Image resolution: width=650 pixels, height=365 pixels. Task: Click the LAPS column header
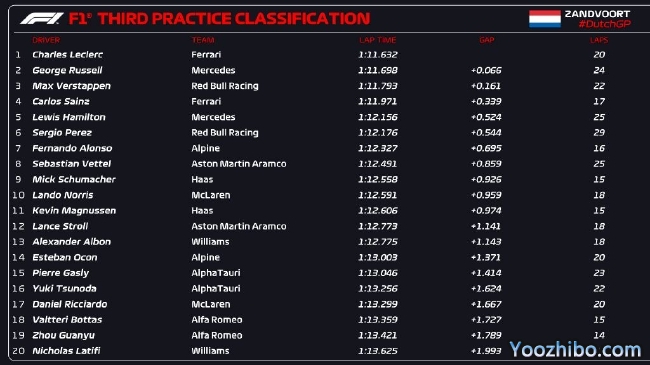tap(599, 40)
